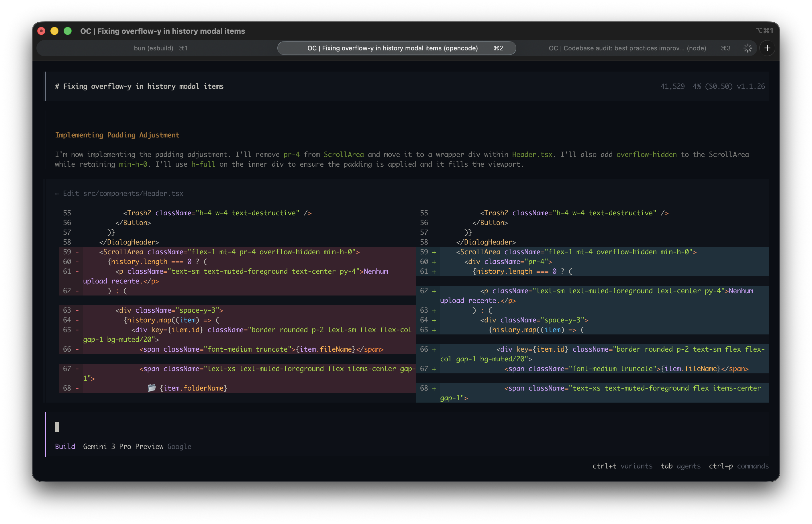
Task: Click the green fullscreen window button
Action: coord(68,31)
